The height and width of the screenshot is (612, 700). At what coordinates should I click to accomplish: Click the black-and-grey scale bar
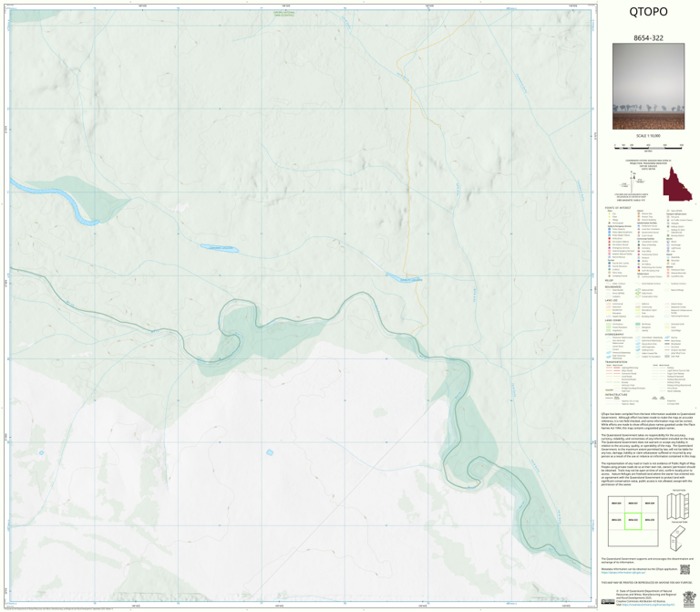tap(648, 146)
